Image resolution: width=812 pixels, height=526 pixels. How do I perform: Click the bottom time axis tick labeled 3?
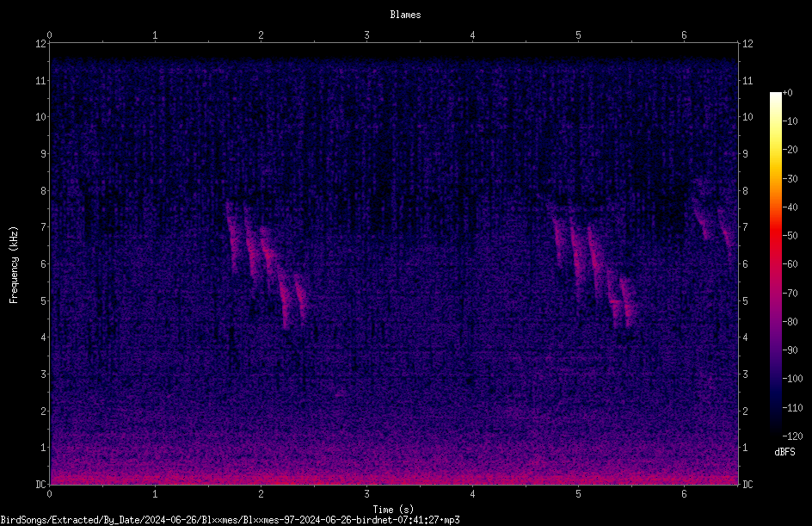366,494
